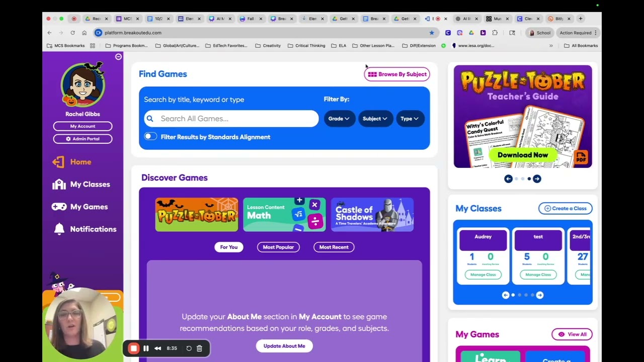Viewport: 644px width, 362px height.
Task: Open the Critical Thinking bookmarks folder
Action: [x=306, y=46]
